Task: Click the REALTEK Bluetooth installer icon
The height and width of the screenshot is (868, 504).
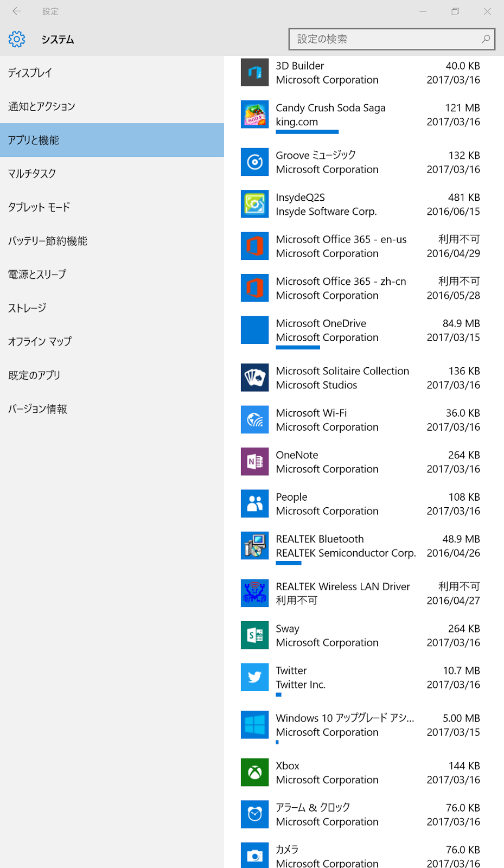Action: [254, 546]
